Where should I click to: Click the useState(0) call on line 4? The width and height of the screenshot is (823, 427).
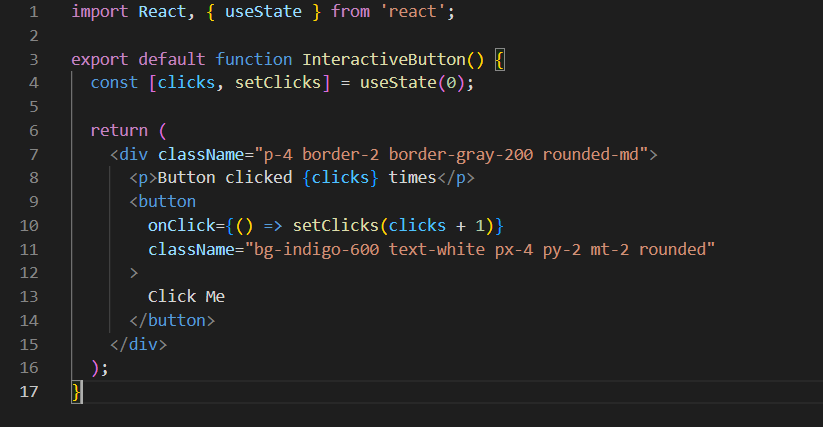(413, 83)
